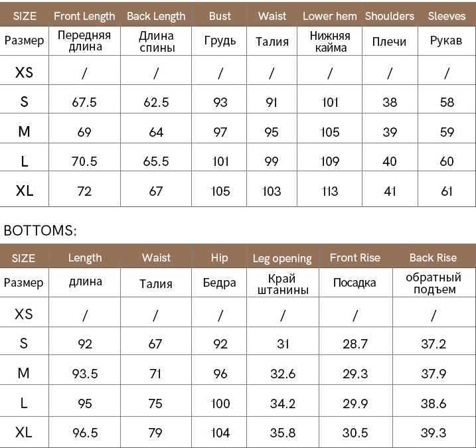Click the Front Rise column header

[355, 258]
